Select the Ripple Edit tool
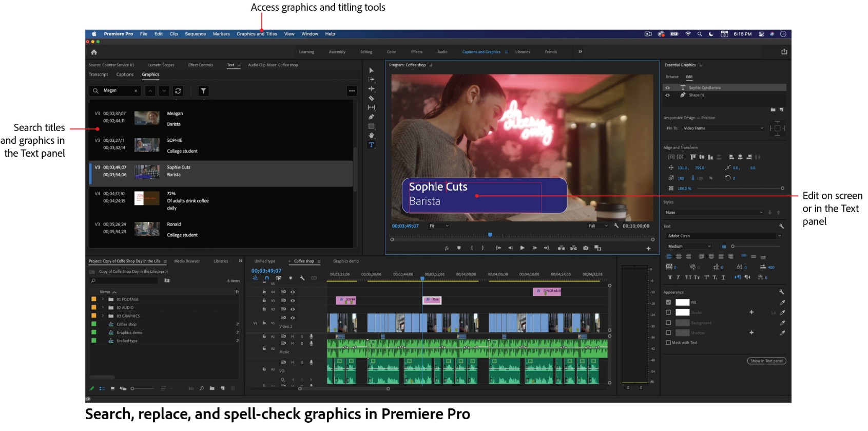 point(371,89)
